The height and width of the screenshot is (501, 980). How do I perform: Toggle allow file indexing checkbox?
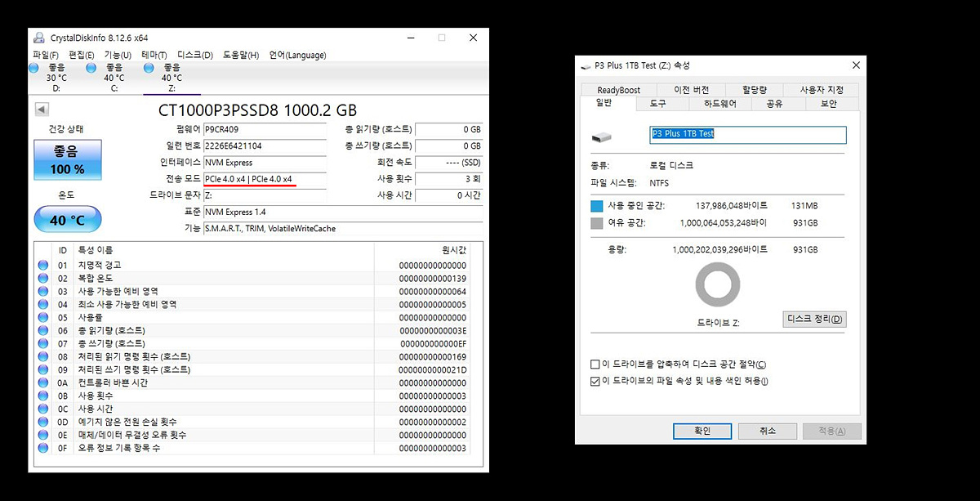click(x=595, y=381)
